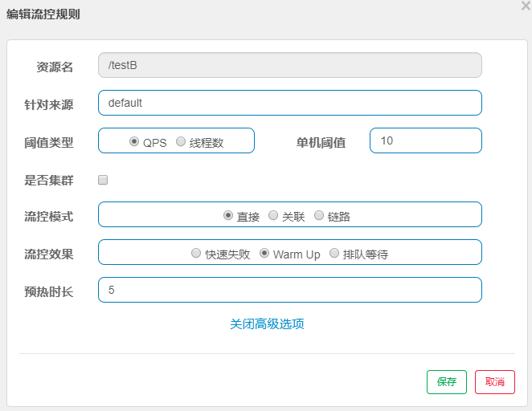This screenshot has height=411, width=532.
Task: Focus the 针对来源 input field
Action: [x=289, y=103]
